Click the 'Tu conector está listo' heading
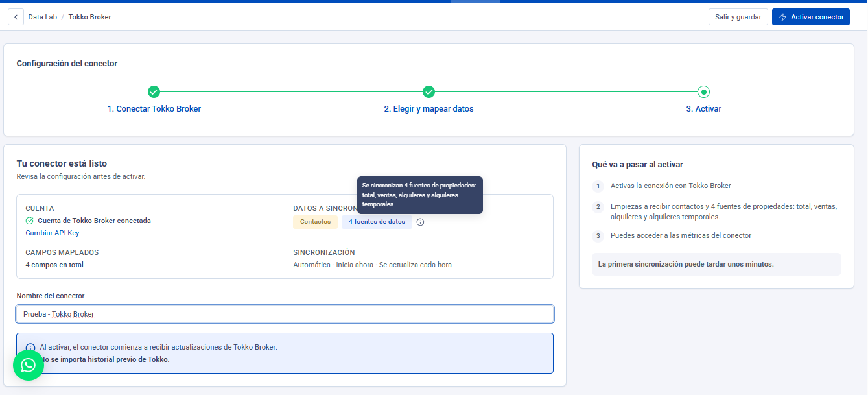 click(62, 164)
